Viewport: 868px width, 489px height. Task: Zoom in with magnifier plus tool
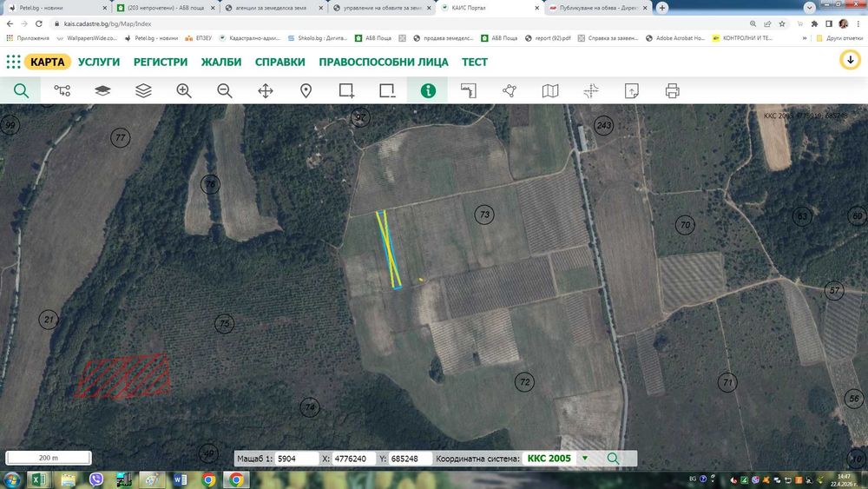(184, 90)
